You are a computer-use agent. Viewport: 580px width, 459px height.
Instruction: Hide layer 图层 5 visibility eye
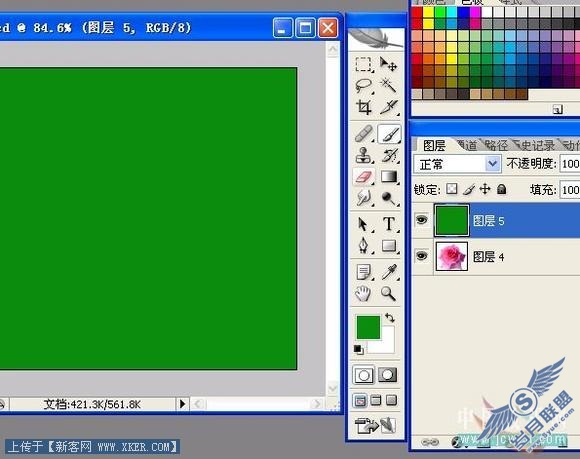[x=421, y=220]
